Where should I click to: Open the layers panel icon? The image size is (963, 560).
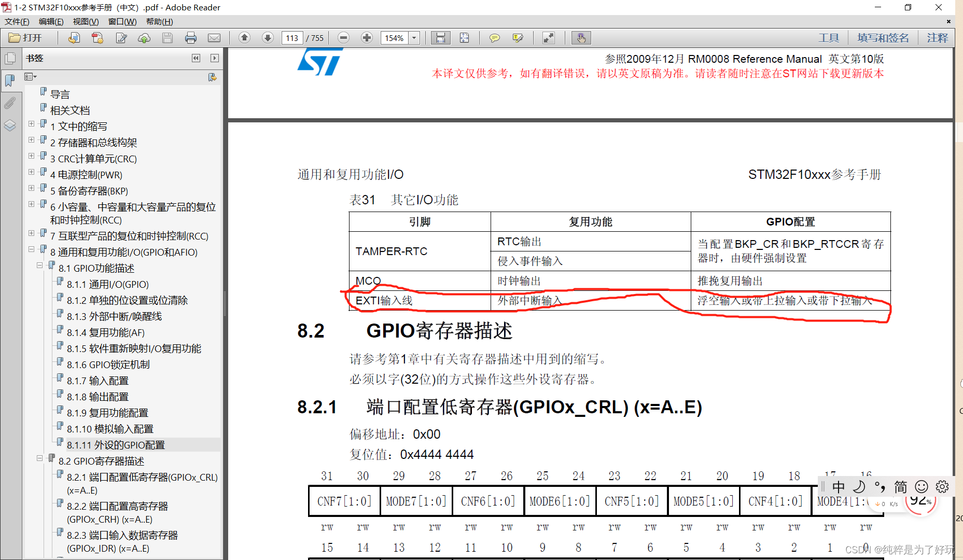pos(10,125)
